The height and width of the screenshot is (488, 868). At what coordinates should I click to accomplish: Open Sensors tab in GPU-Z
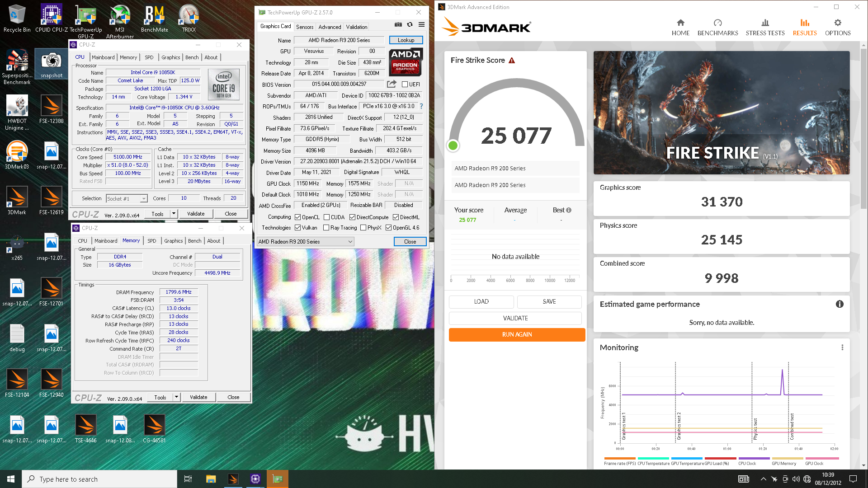pos(305,27)
